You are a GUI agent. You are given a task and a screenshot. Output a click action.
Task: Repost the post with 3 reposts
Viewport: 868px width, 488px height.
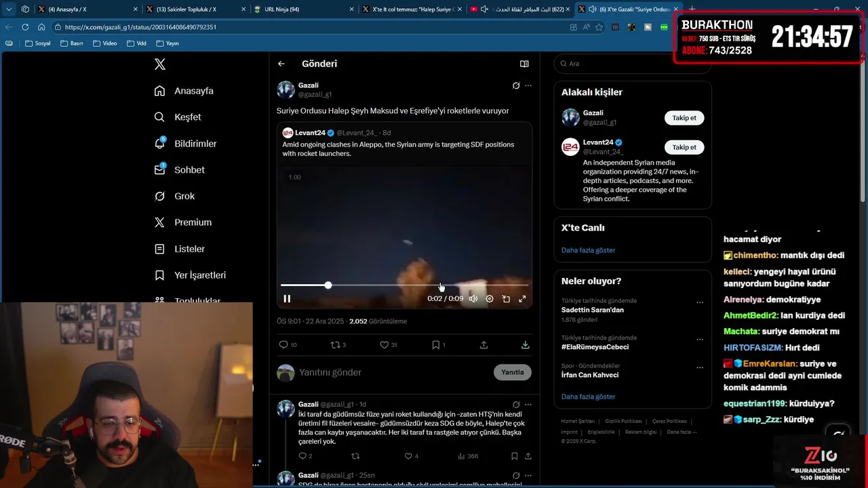point(338,345)
